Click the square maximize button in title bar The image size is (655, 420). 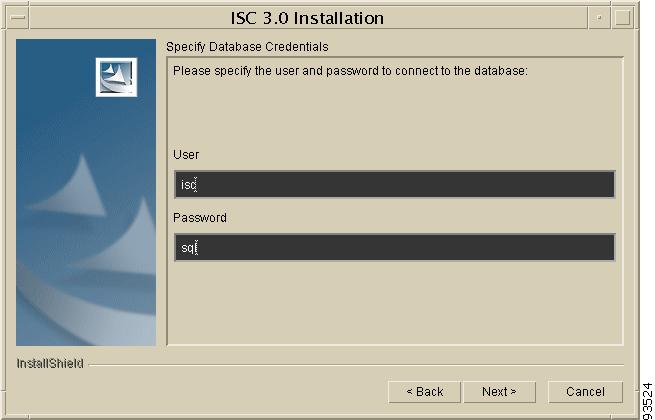tap(622, 18)
